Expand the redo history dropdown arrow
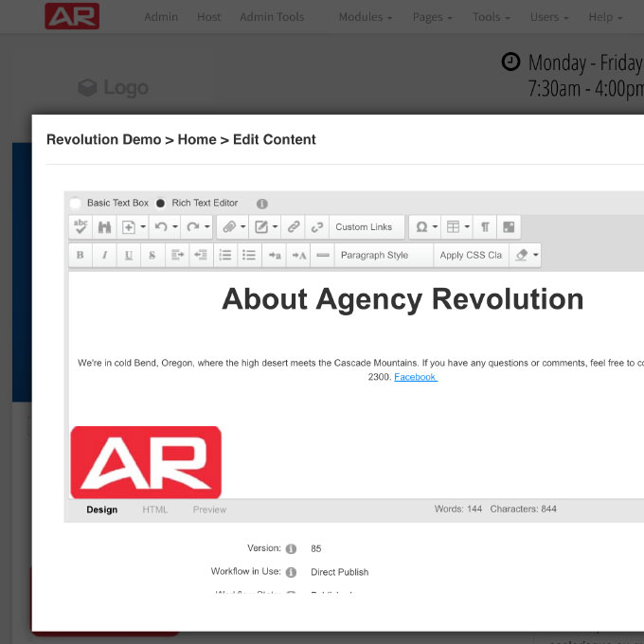Viewport: 644px width, 644px height. click(x=207, y=226)
